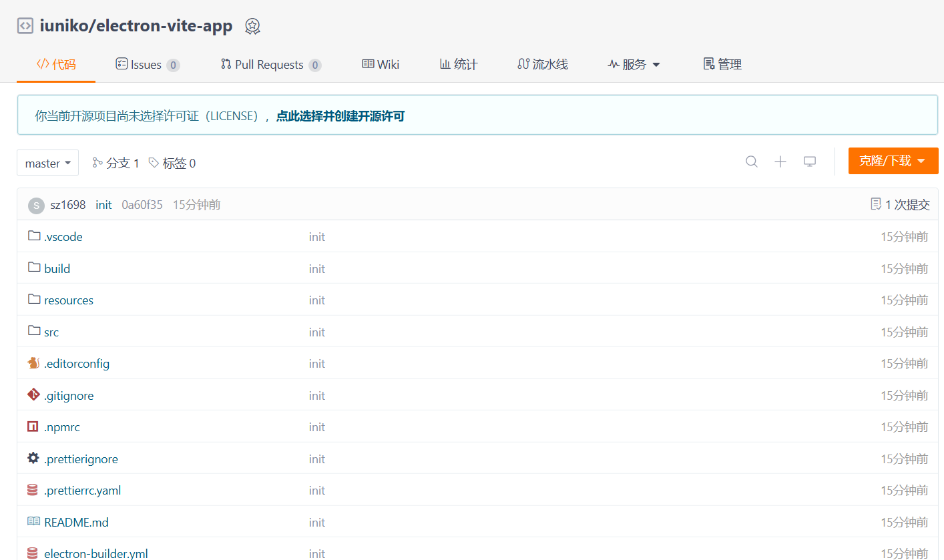The width and height of the screenshot is (944, 560).
Task: Open the 流水线 tab
Action: (x=543, y=65)
